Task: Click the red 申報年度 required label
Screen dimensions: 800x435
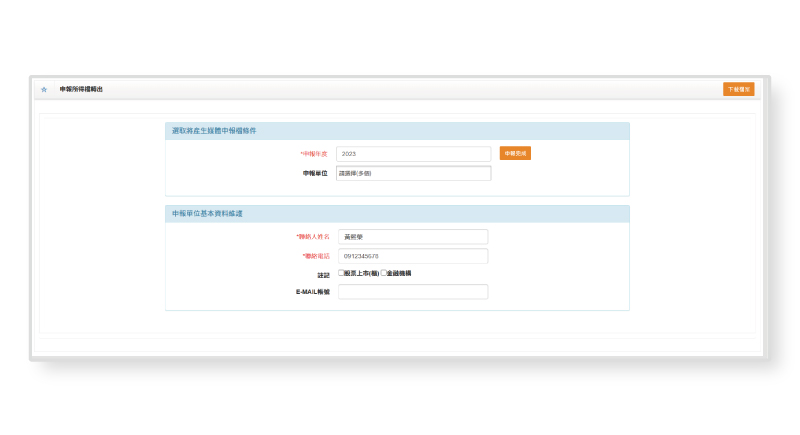Action: pos(314,154)
